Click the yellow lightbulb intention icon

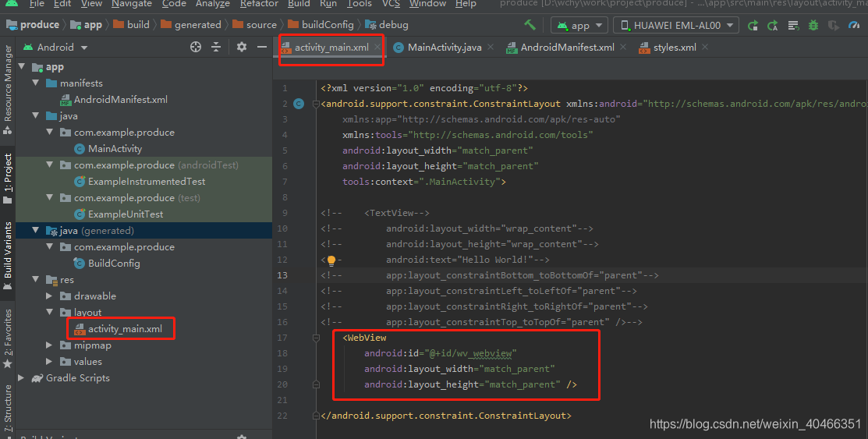coord(331,260)
